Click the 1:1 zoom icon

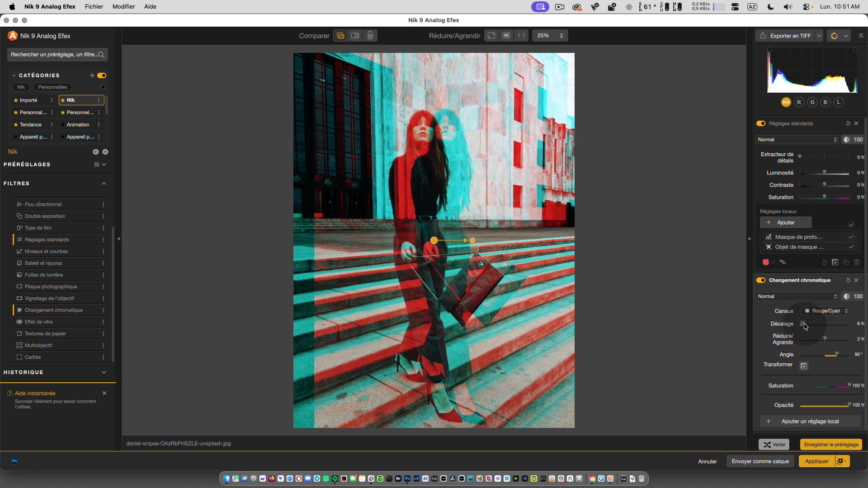[521, 36]
